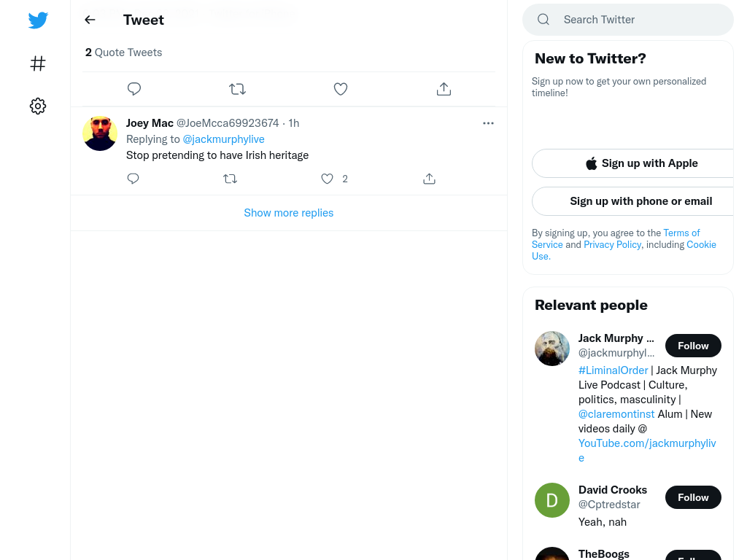The width and height of the screenshot is (747, 560).
Task: Retweet the main tweet
Action: 237,89
